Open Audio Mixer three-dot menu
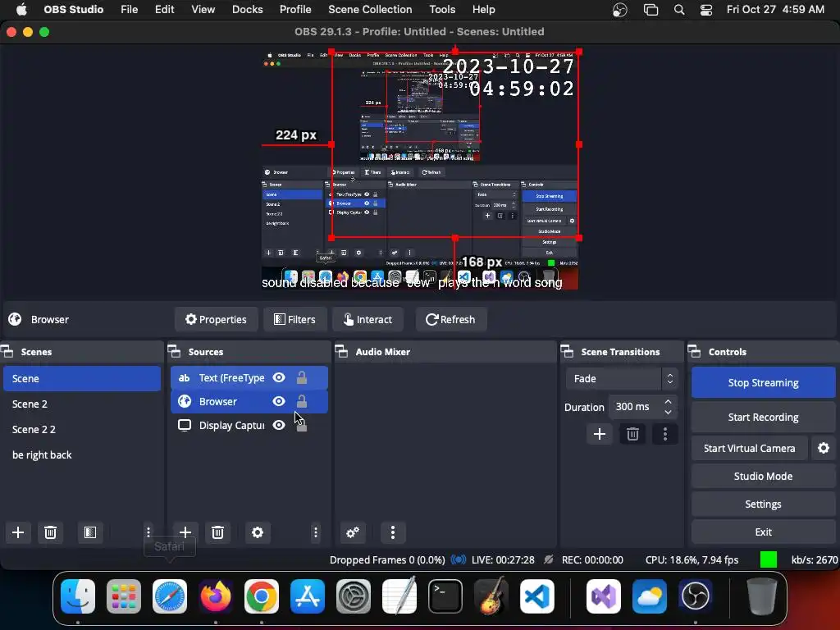 pos(393,532)
